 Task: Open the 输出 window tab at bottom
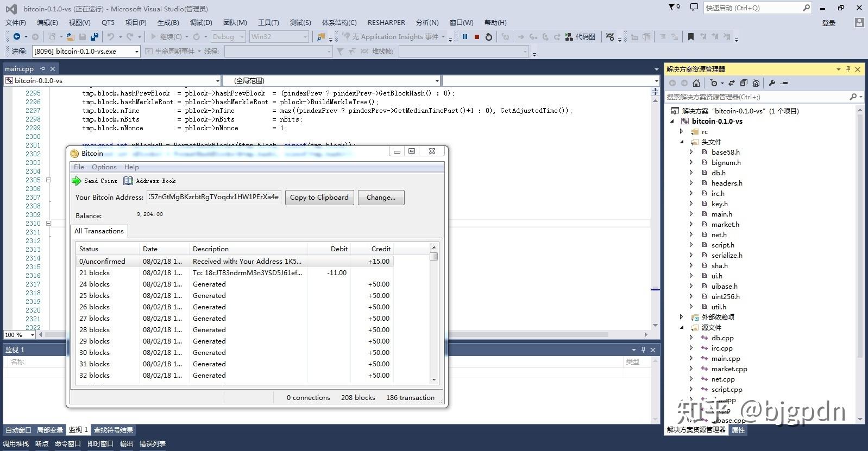click(126, 443)
